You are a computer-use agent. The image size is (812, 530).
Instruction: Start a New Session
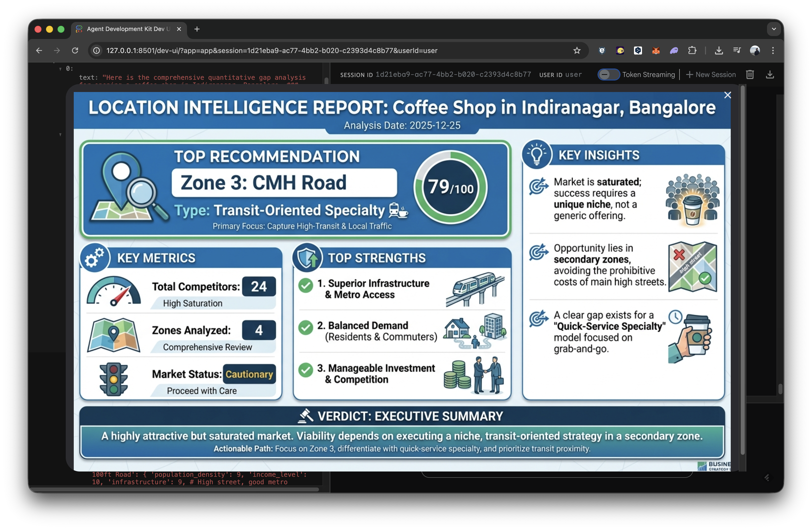click(x=711, y=74)
